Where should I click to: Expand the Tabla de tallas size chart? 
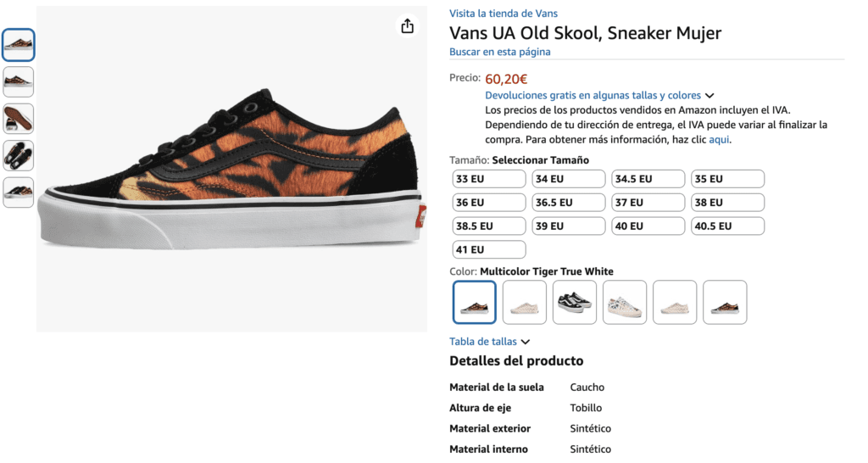(x=489, y=342)
